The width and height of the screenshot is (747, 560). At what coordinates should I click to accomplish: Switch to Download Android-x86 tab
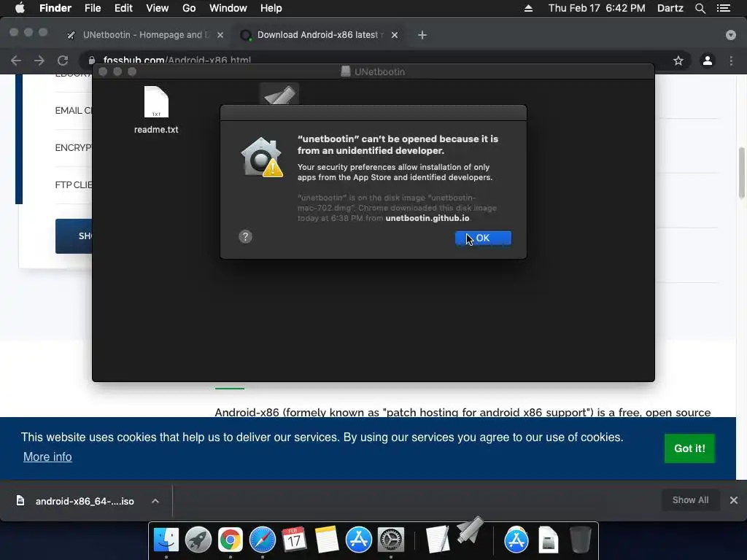(320, 35)
